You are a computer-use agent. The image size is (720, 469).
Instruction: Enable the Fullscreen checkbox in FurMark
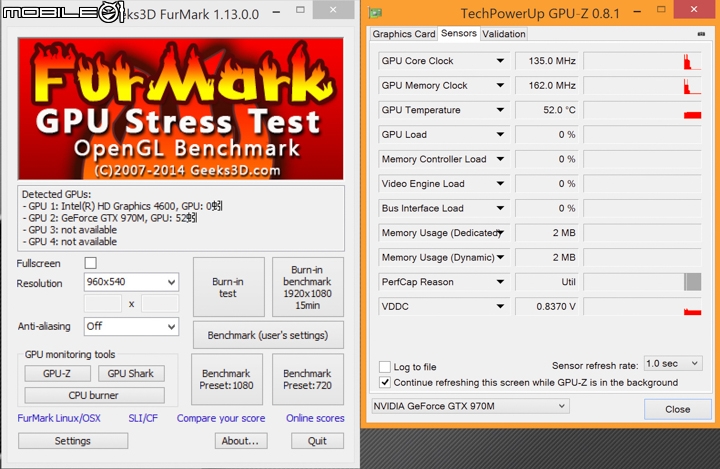(90, 263)
